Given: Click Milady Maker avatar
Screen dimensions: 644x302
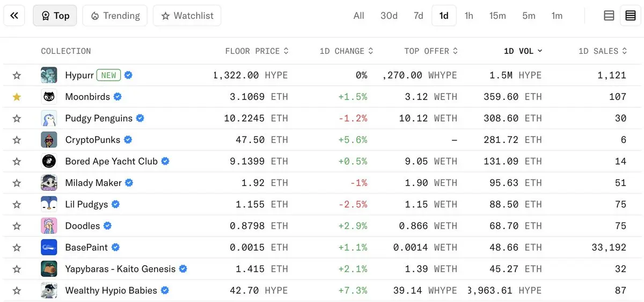Looking at the screenshot, I should pyautogui.click(x=49, y=183).
